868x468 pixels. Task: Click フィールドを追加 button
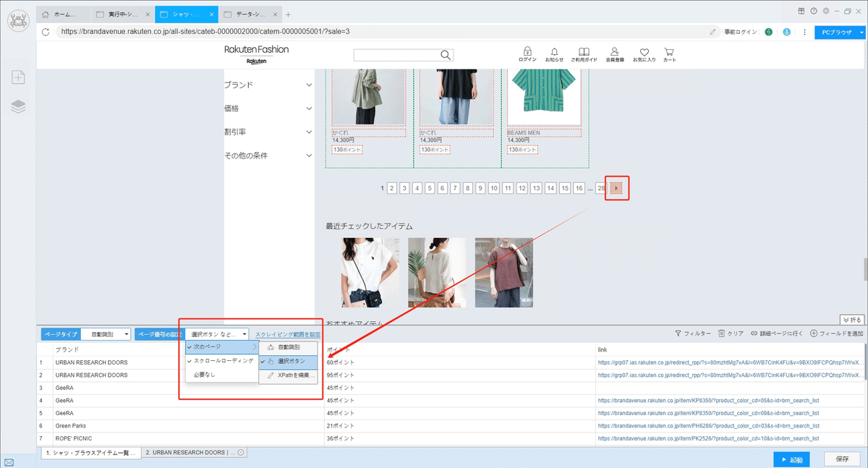[x=837, y=333]
